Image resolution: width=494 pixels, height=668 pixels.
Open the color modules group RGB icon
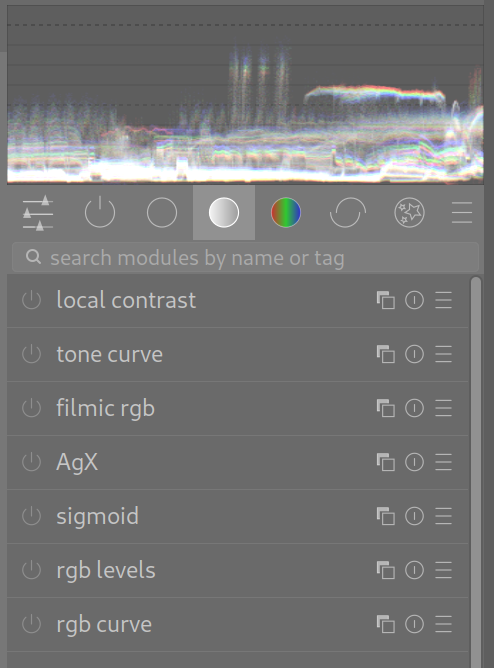tap(286, 212)
